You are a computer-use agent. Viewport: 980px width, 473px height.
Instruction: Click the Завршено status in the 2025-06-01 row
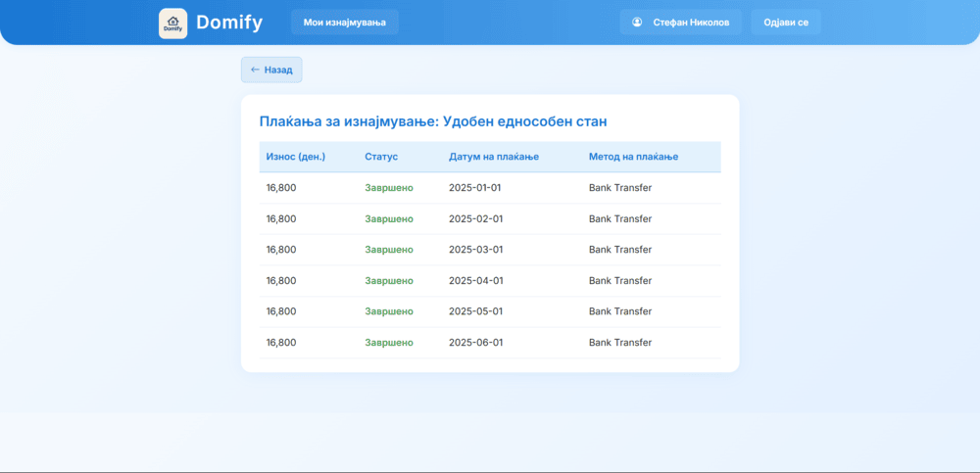coord(389,343)
